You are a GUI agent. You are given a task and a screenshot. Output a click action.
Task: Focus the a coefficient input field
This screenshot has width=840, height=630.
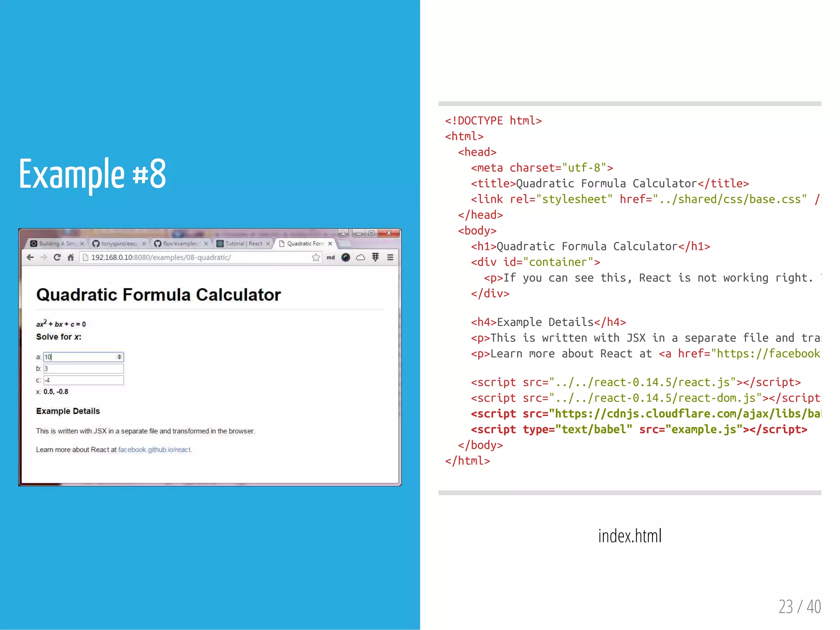[x=83, y=357]
